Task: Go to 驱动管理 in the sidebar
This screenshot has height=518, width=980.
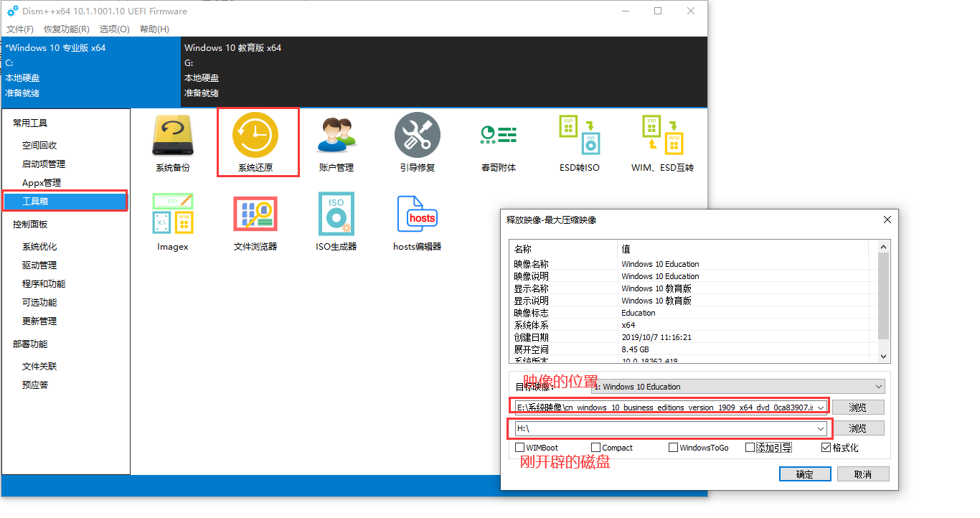Action: pos(39,265)
